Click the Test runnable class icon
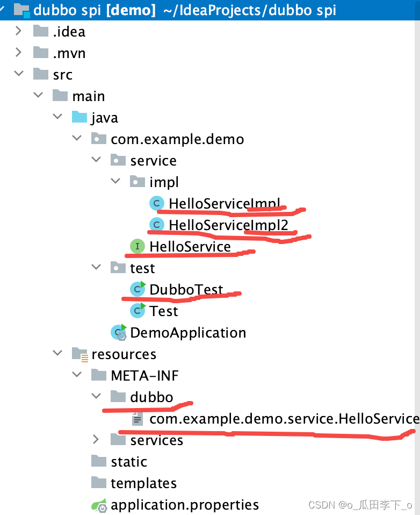The height and width of the screenshot is (515, 420). click(138, 310)
